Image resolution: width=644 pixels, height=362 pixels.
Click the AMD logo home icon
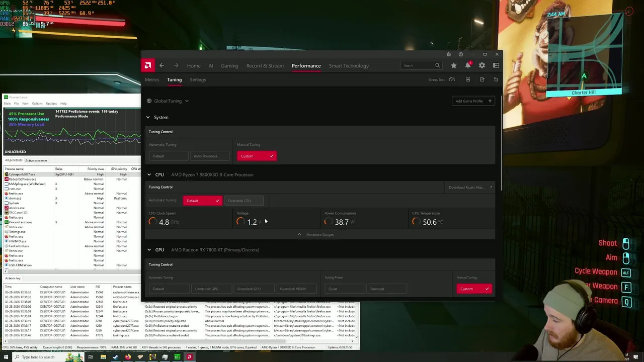point(147,65)
